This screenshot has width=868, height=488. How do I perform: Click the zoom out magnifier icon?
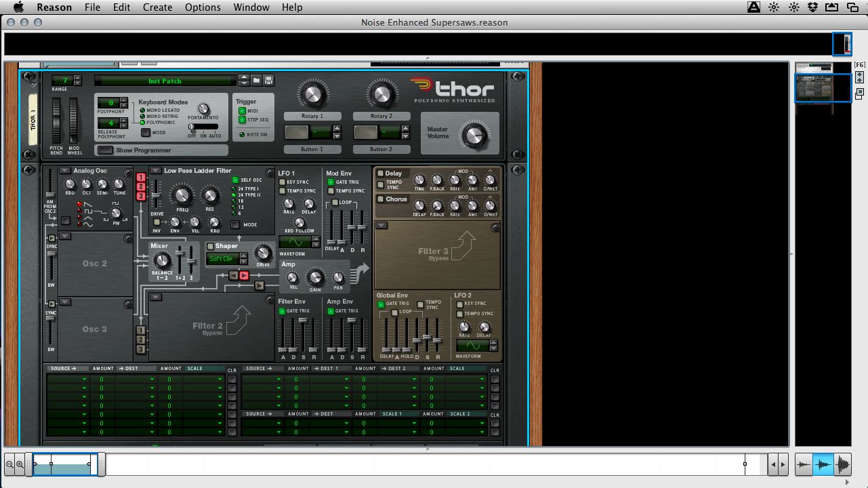point(9,464)
